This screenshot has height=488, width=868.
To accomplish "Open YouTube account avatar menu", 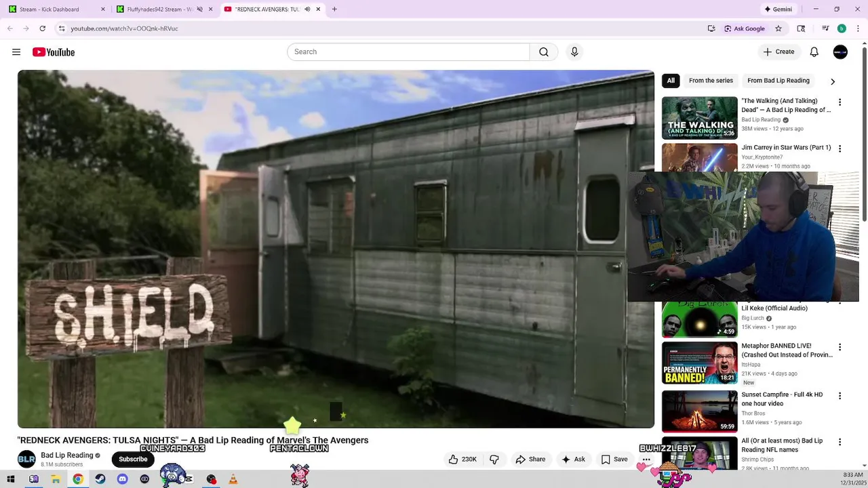I will pos(840,52).
